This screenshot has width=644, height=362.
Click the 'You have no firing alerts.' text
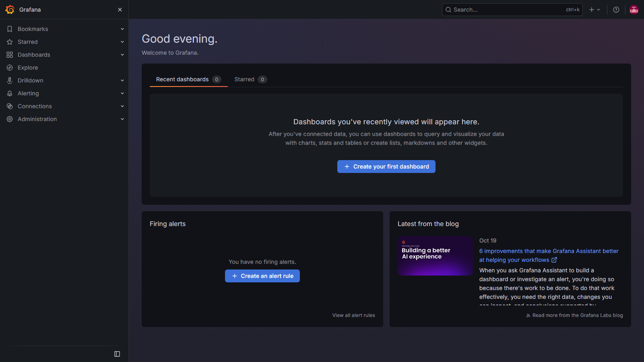pyautogui.click(x=262, y=262)
